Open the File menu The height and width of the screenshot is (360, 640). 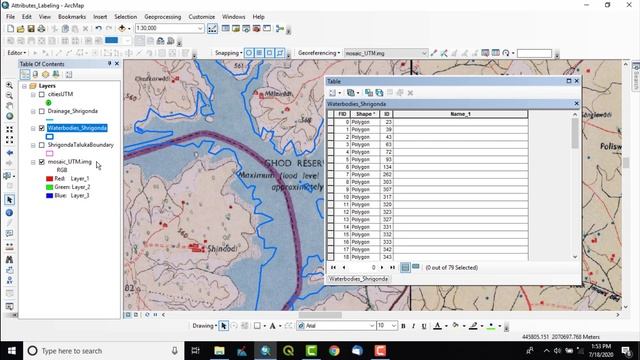(11, 17)
